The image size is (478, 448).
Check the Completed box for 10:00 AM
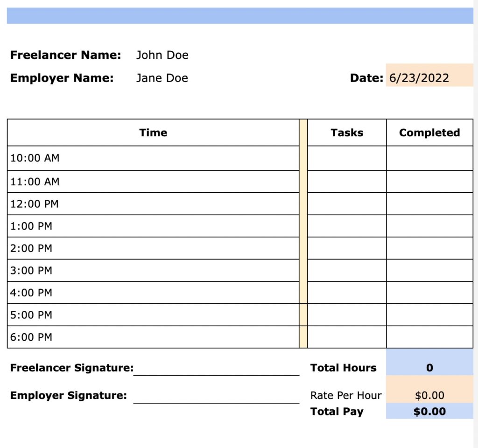click(x=429, y=158)
